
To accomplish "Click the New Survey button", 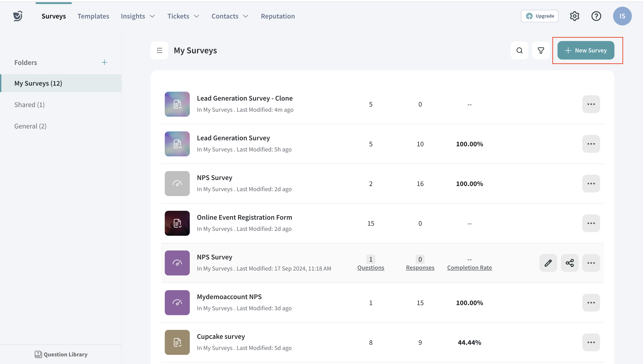I will pyautogui.click(x=585, y=50).
